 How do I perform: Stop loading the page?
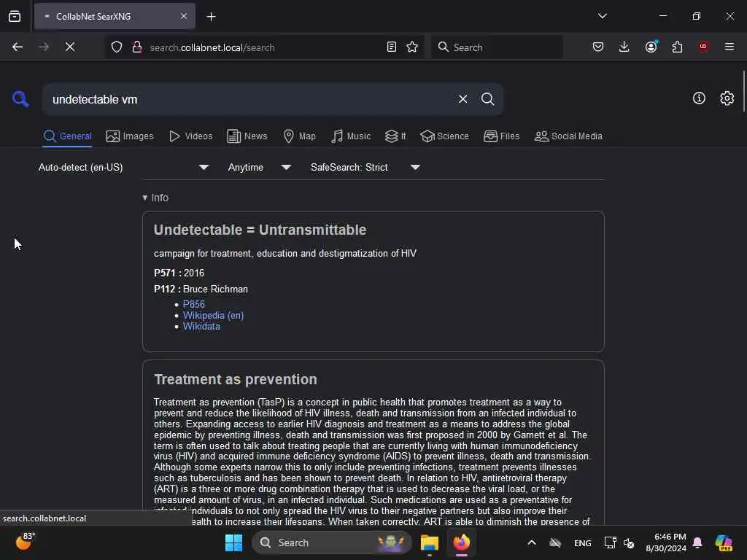70,47
